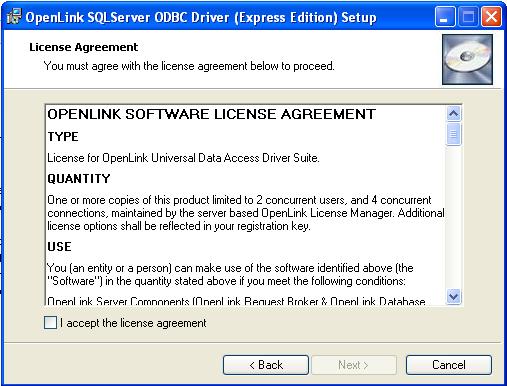Click the line license options shall be reflected
This screenshot has width=507, height=386.
coord(179,226)
